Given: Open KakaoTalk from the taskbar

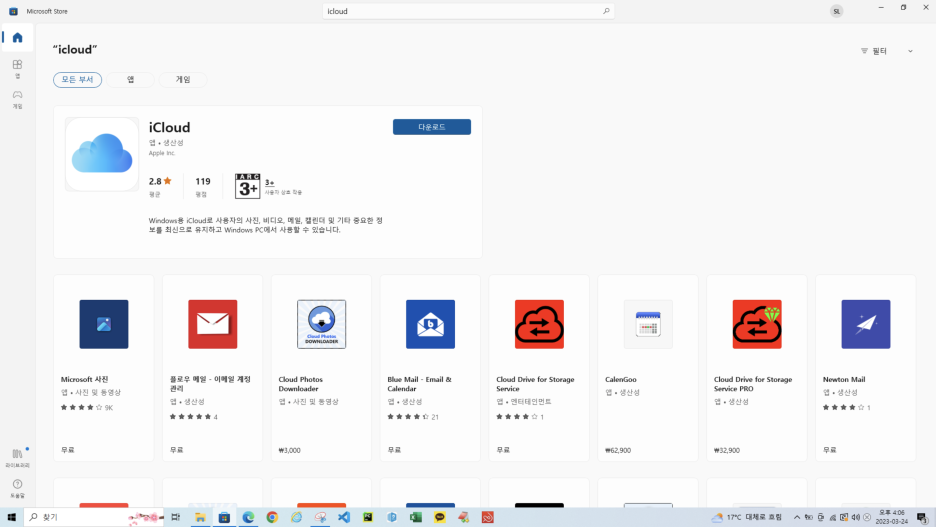Looking at the screenshot, I should tap(439, 517).
